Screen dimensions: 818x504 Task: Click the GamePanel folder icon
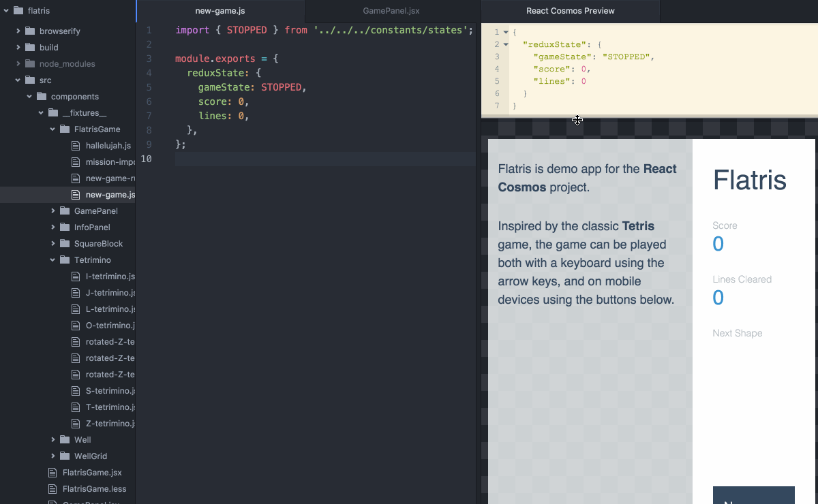click(x=64, y=211)
